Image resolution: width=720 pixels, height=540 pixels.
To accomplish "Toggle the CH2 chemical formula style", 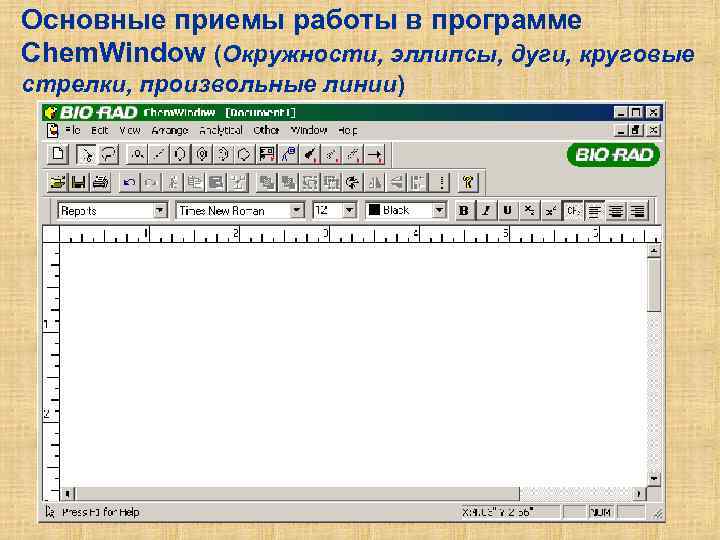I will click(x=573, y=211).
